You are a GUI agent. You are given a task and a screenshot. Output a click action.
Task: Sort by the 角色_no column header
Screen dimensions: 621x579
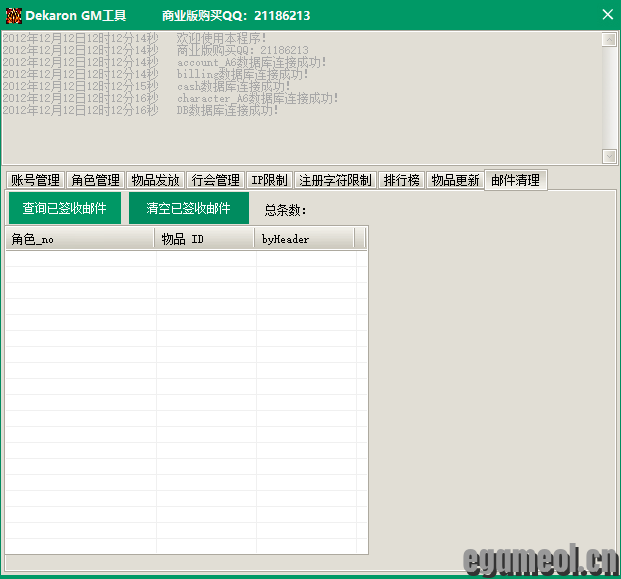(x=80, y=239)
